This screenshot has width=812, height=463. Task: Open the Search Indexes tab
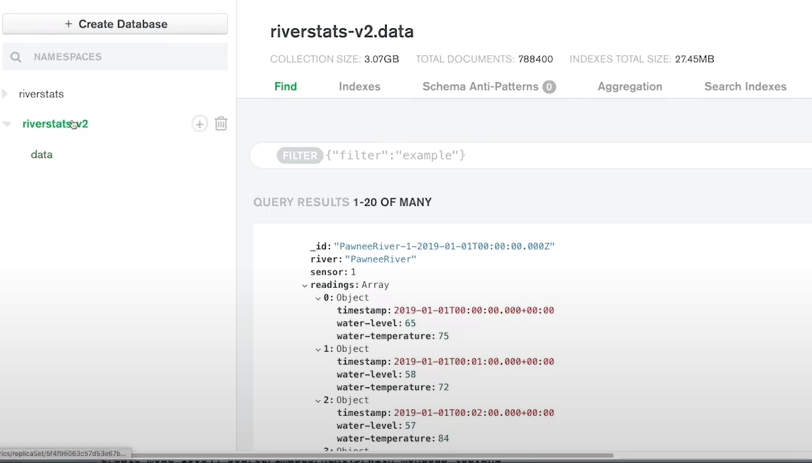point(745,87)
